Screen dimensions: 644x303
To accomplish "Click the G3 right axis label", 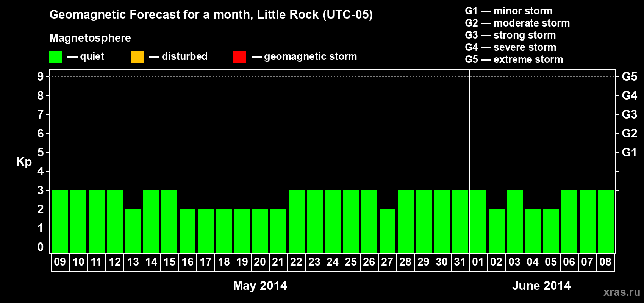I will [x=629, y=114].
